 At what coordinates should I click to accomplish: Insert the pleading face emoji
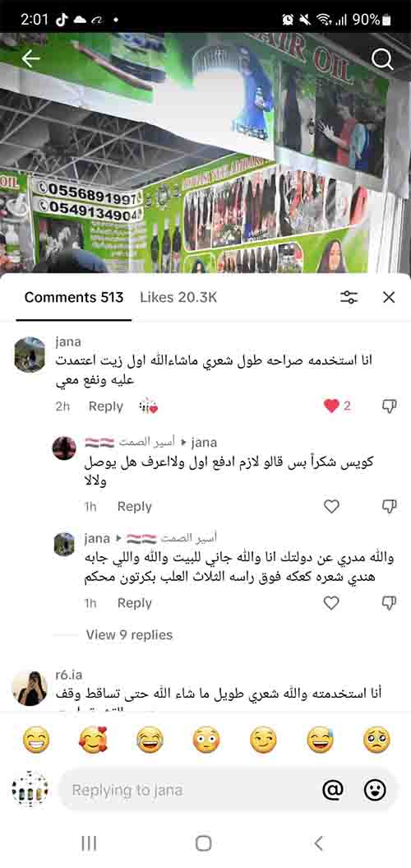pyautogui.click(x=376, y=740)
